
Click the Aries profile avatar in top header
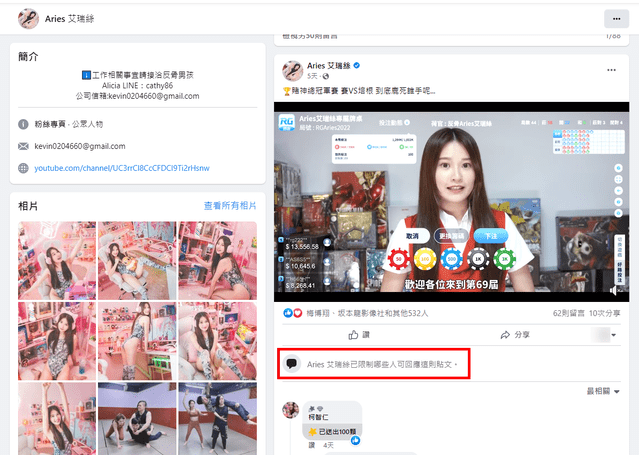tap(29, 19)
